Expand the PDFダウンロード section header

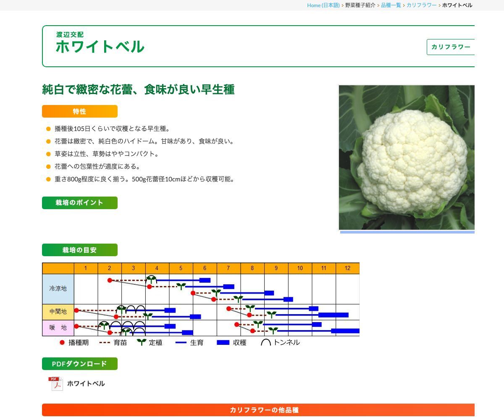[79, 364]
